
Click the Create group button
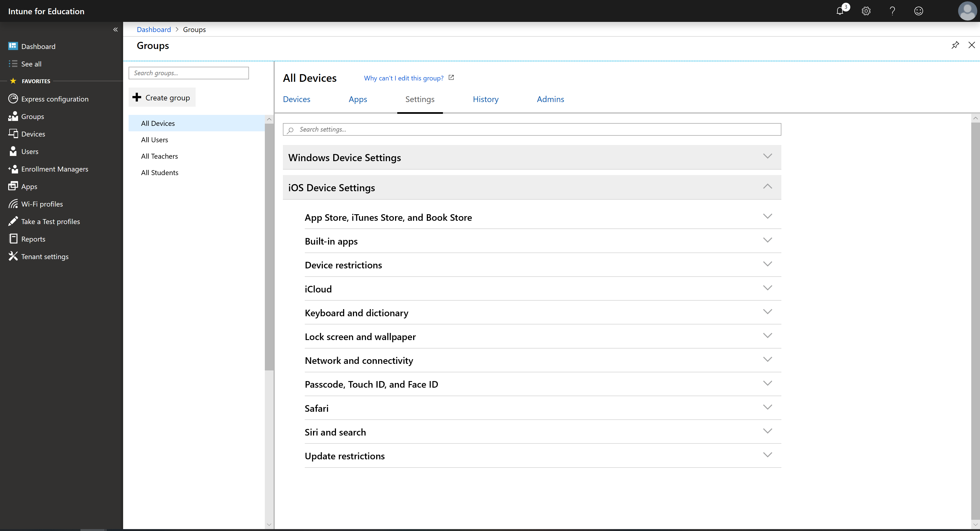(162, 97)
